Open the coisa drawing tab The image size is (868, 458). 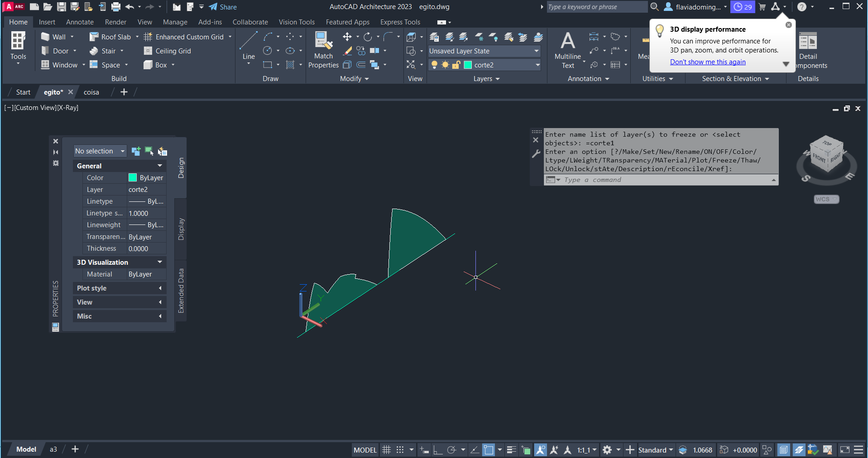[x=91, y=92]
